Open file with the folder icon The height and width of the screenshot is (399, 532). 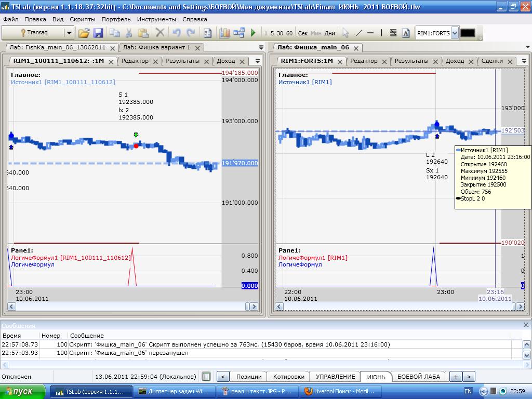pyautogui.click(x=84, y=33)
